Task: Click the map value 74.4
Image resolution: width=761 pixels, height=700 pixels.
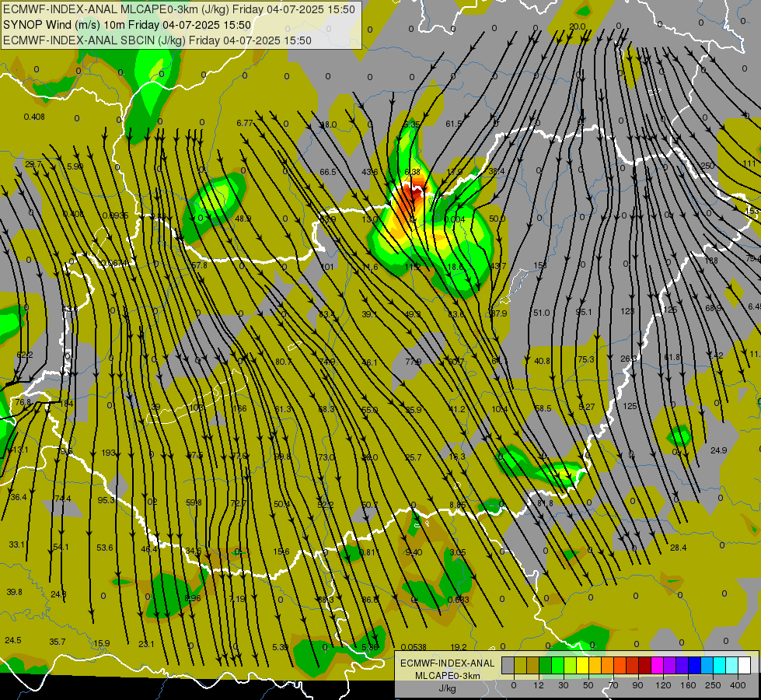Action: tap(63, 499)
